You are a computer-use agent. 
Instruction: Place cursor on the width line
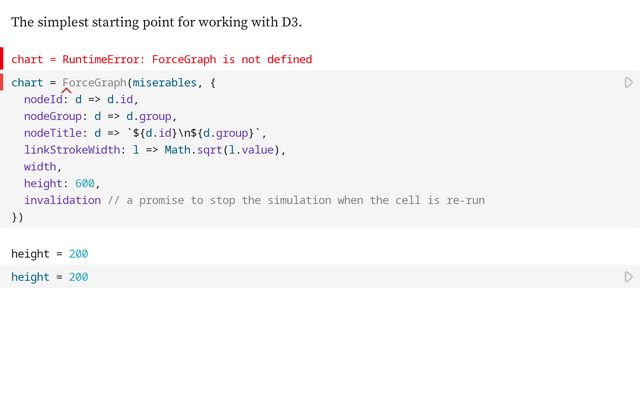42,167
